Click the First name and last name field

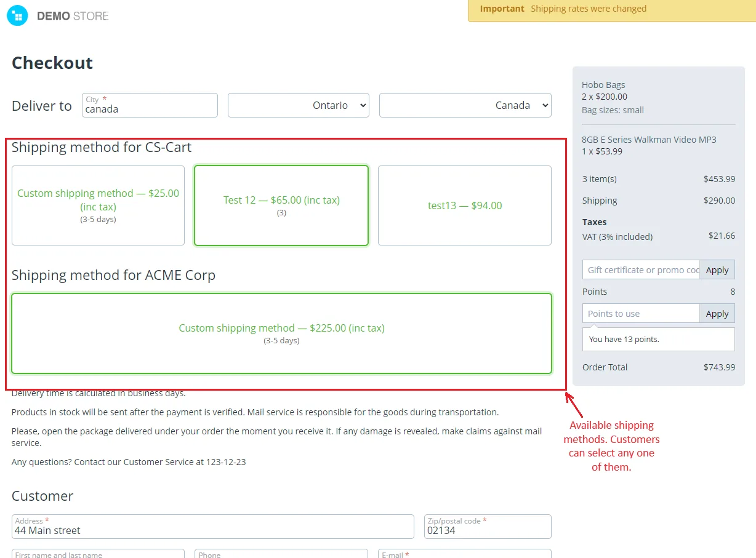98,554
